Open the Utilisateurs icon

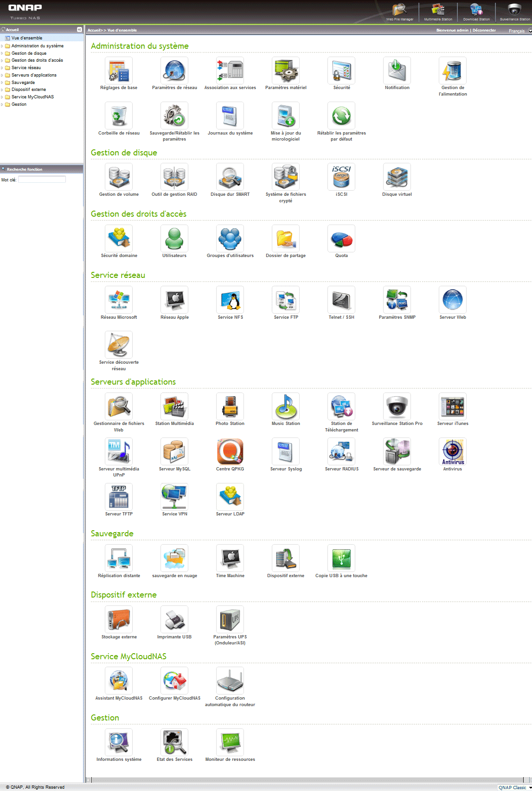[174, 238]
